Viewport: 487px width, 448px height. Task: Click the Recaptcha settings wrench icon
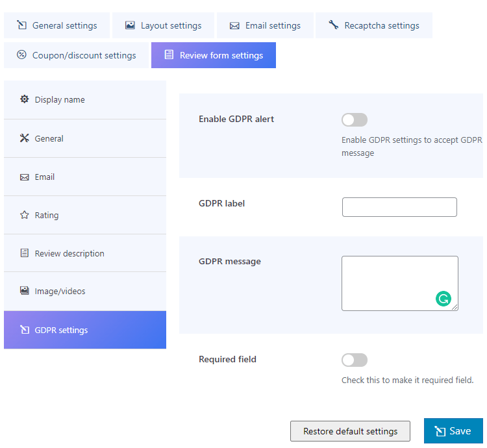coord(334,25)
